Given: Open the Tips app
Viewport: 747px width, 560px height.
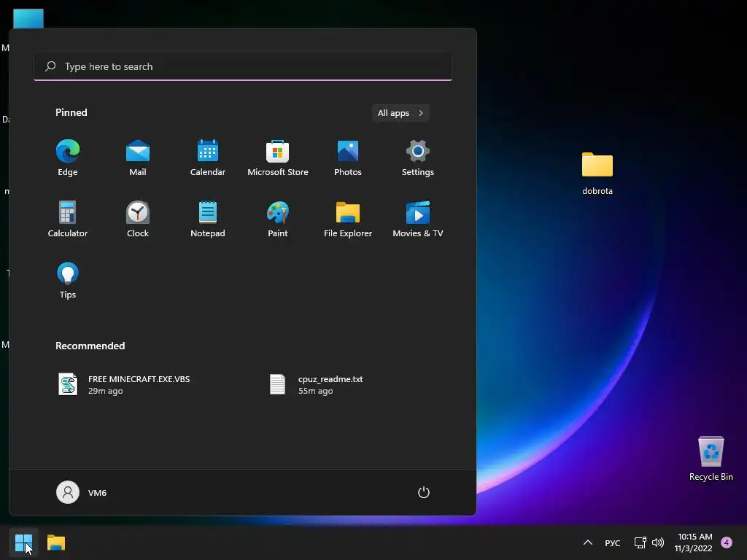Looking at the screenshot, I should (68, 281).
